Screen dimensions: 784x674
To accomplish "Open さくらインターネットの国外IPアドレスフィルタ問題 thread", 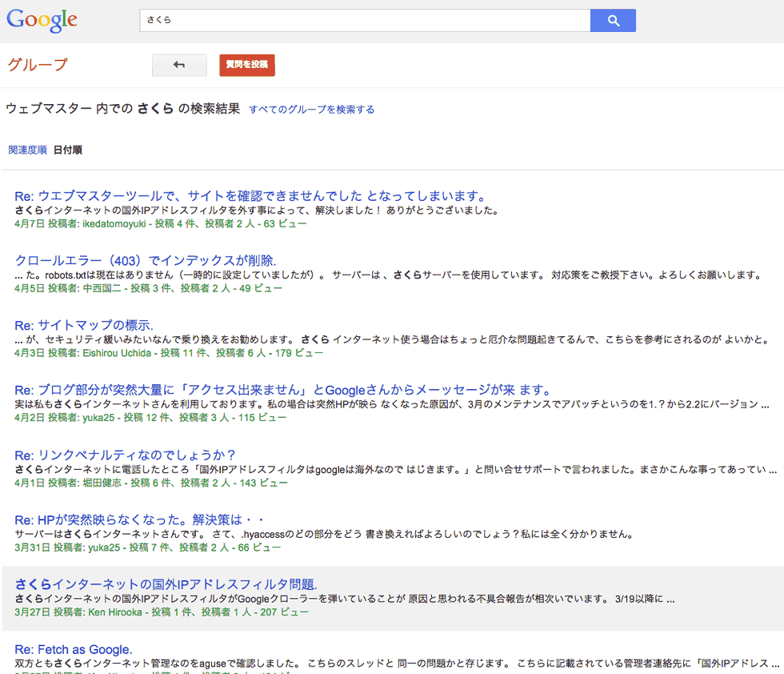I will coord(166,584).
